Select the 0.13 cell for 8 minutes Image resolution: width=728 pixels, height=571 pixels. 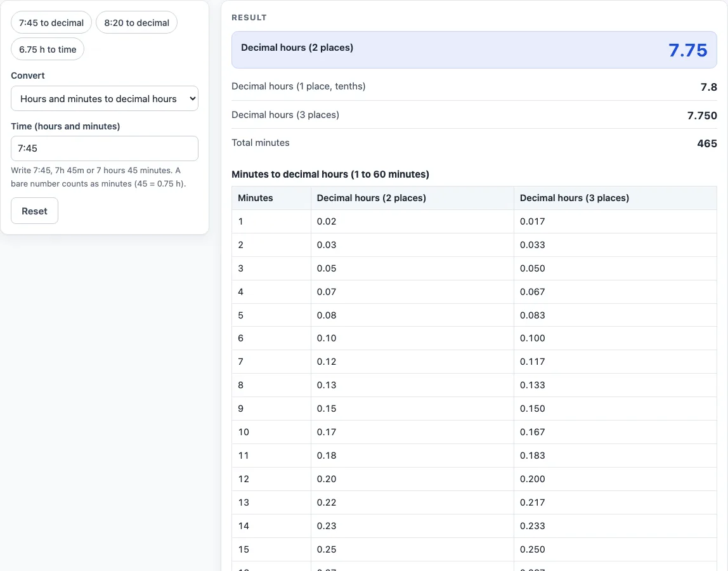click(x=412, y=385)
